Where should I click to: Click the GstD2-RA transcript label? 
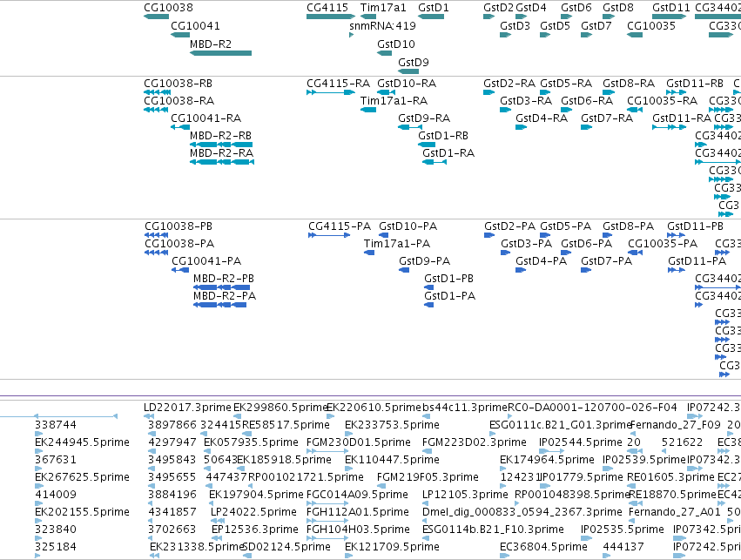[x=509, y=84]
